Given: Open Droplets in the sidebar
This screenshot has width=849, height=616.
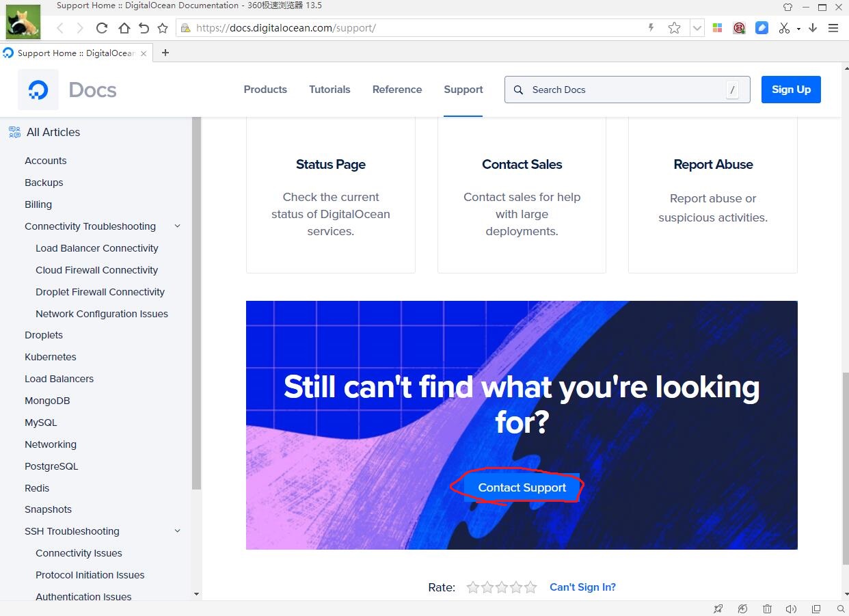Looking at the screenshot, I should point(44,335).
